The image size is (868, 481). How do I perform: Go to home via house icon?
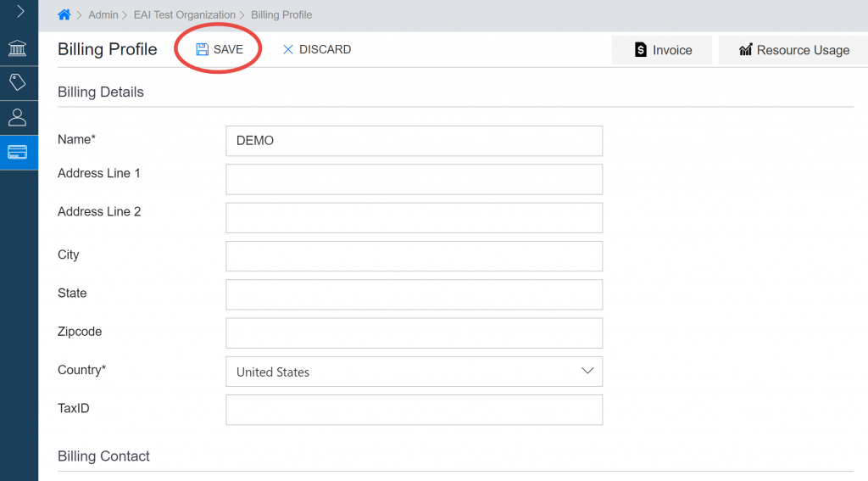(64, 15)
